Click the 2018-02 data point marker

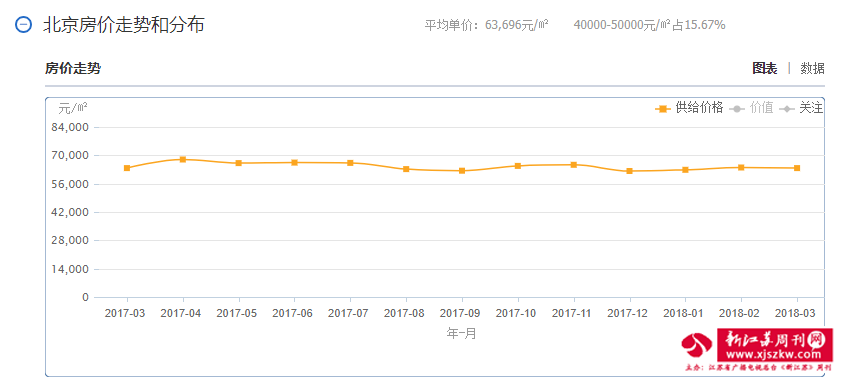click(x=742, y=168)
